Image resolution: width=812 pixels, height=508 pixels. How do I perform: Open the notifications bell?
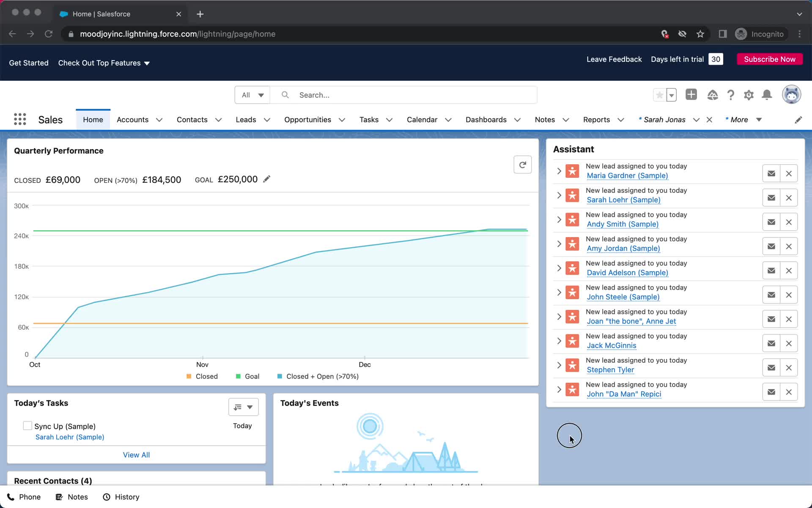[767, 95]
